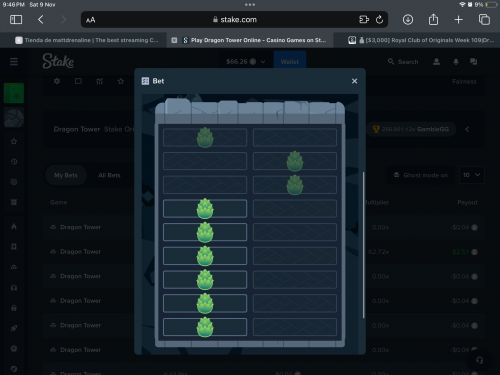Go back in Safari

point(41,20)
